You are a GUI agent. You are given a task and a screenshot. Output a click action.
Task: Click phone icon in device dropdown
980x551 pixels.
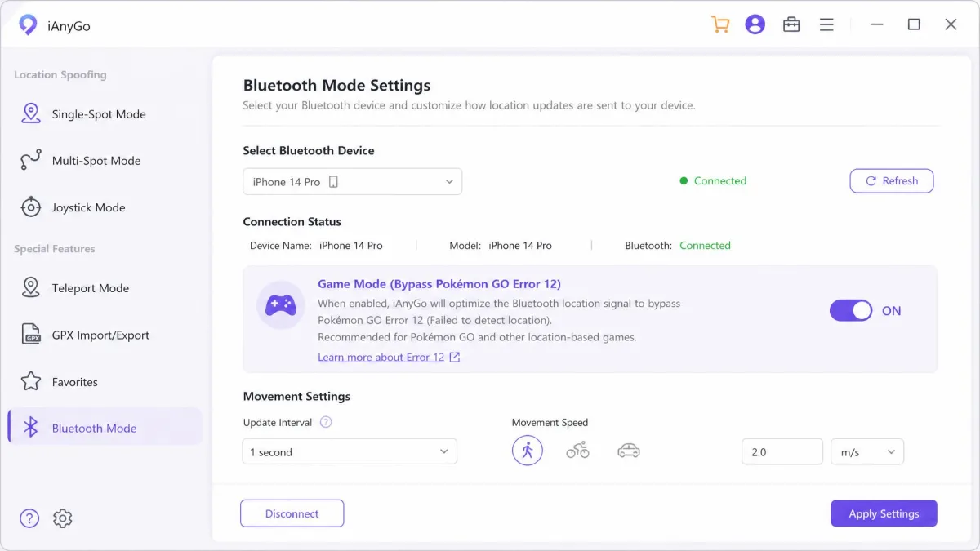click(x=333, y=182)
